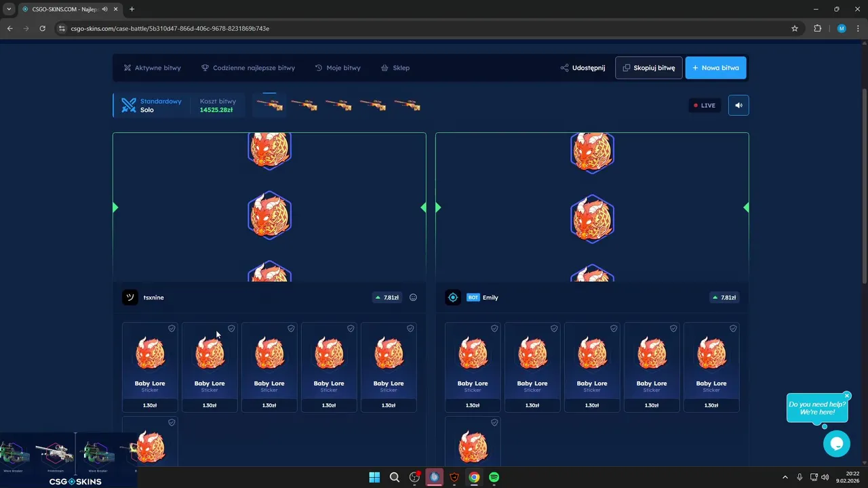
Task: Bookmark this page with the star
Action: pos(795,28)
